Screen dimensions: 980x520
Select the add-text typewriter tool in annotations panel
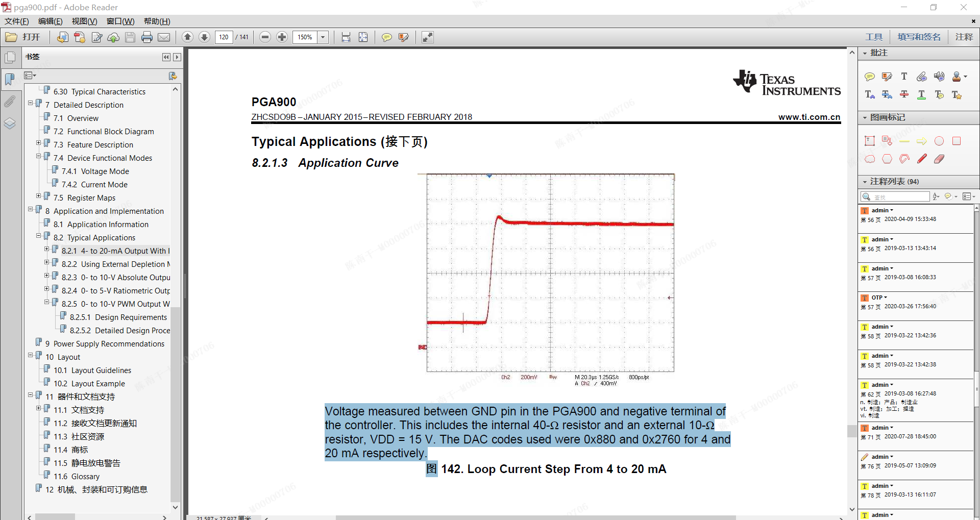coord(904,77)
